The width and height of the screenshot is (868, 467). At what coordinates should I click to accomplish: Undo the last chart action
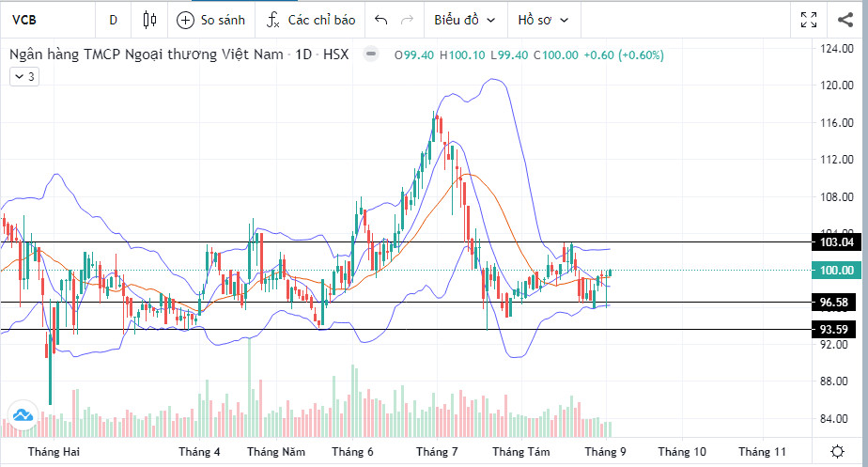(380, 19)
